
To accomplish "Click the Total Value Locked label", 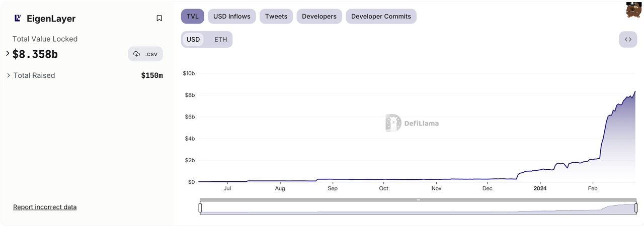I will click(45, 39).
